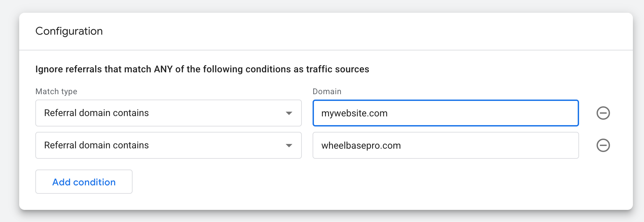644x222 pixels.
Task: Click the word ANY in the heading
Action: coord(163,69)
